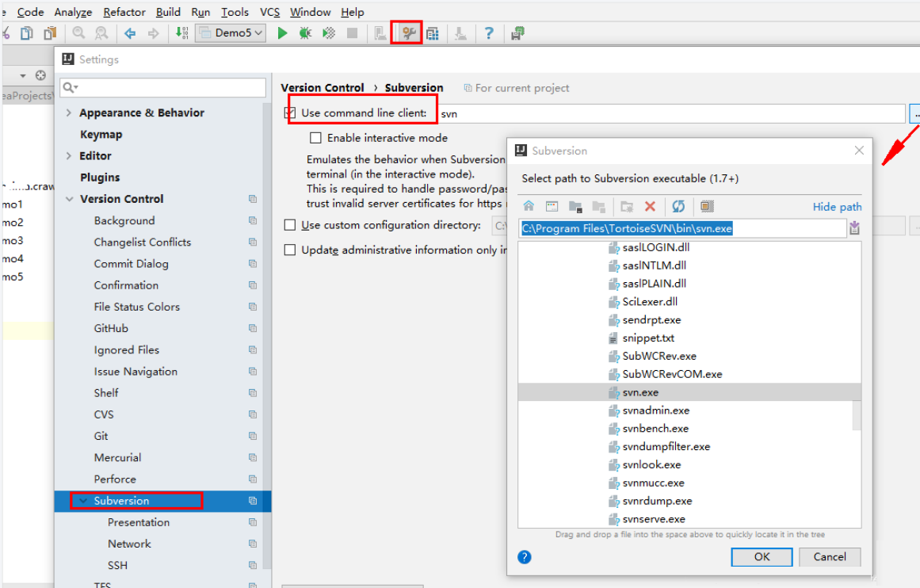The image size is (920, 588).
Task: Navigate forward with the right arrow
Action: coord(153,33)
